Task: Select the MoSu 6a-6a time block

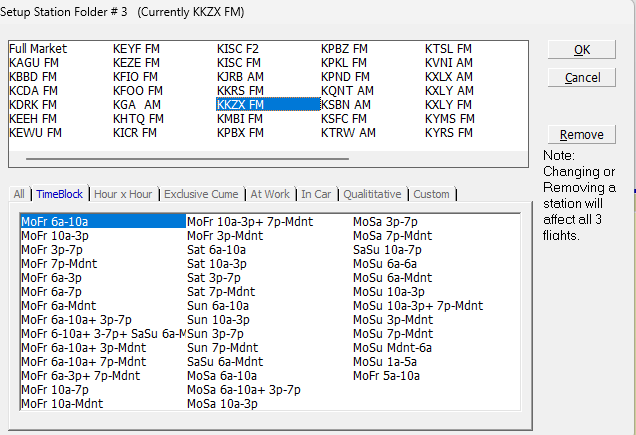Action: click(385, 264)
